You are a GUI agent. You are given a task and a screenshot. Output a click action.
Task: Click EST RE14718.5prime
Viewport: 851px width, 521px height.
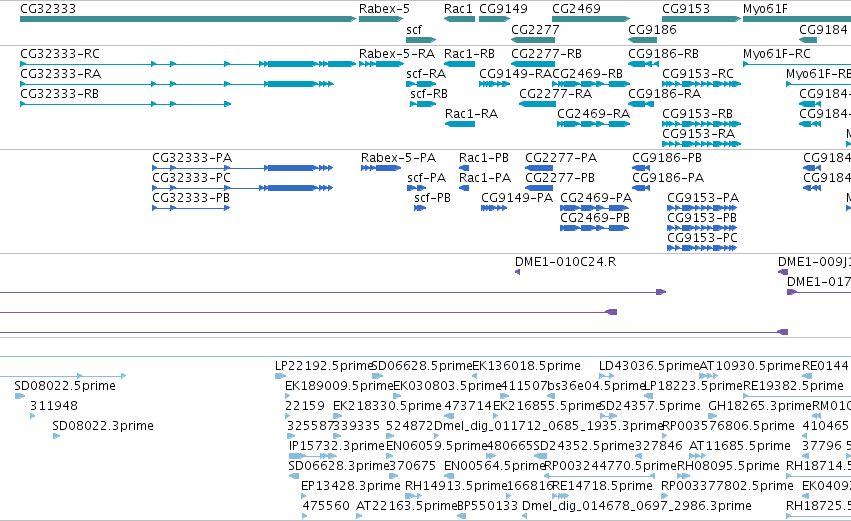[x=602, y=486]
